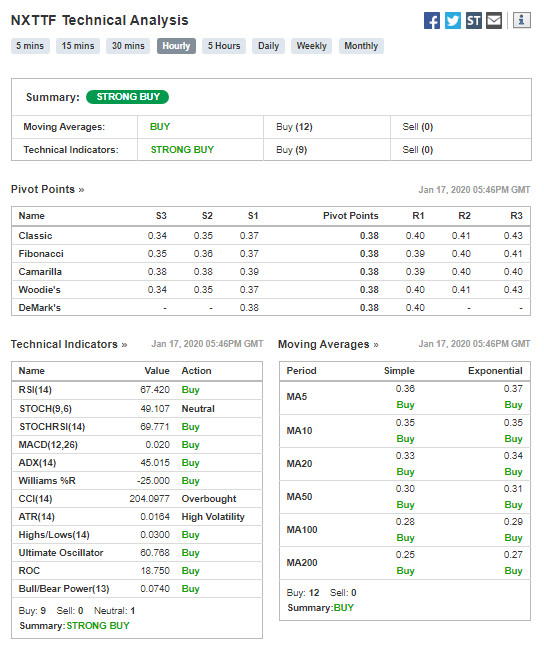
Task: Share via StockTwits icon
Action: (474, 20)
